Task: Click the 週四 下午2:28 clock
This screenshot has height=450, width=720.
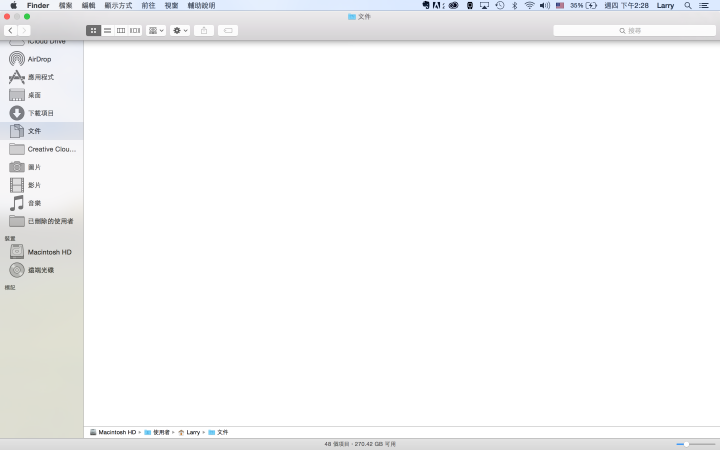Action: pos(626,6)
